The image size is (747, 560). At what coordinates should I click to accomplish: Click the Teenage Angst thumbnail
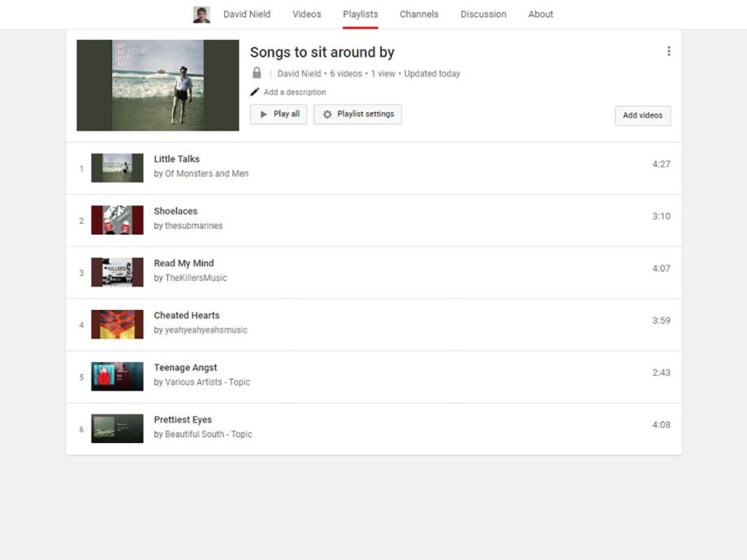(x=117, y=376)
